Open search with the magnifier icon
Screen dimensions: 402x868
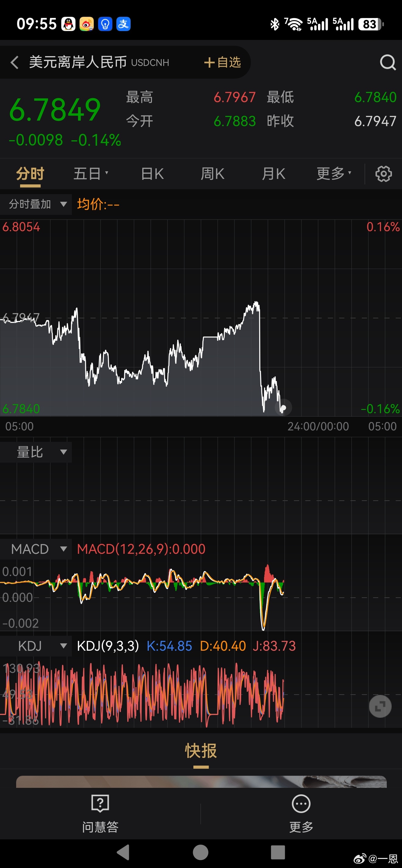(387, 62)
